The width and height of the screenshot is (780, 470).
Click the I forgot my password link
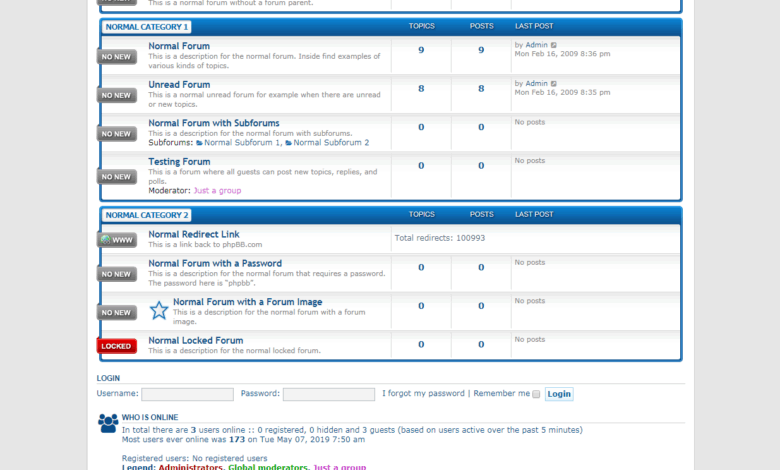point(423,394)
